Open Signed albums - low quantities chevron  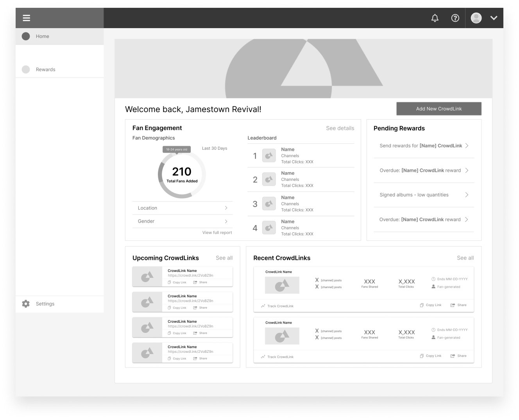point(467,195)
